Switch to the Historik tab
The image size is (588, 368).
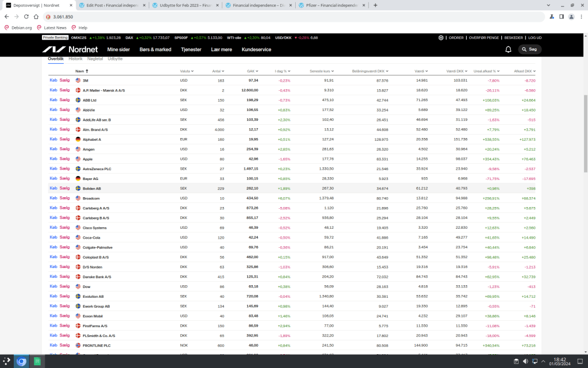(x=76, y=59)
